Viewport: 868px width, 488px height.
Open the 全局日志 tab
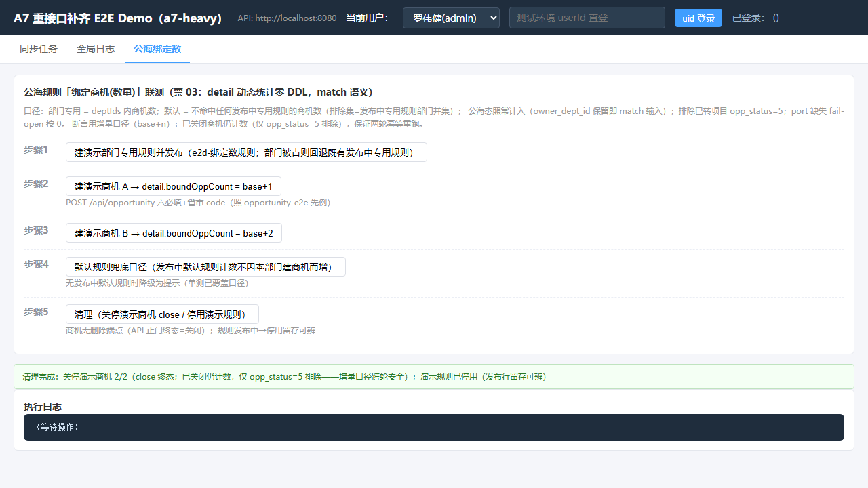coord(96,49)
